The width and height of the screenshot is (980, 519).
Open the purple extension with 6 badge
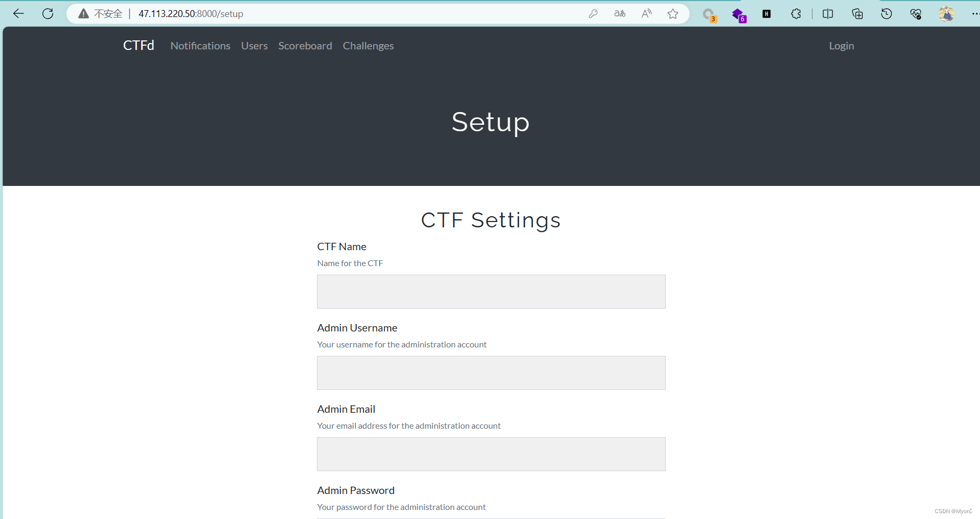point(738,15)
